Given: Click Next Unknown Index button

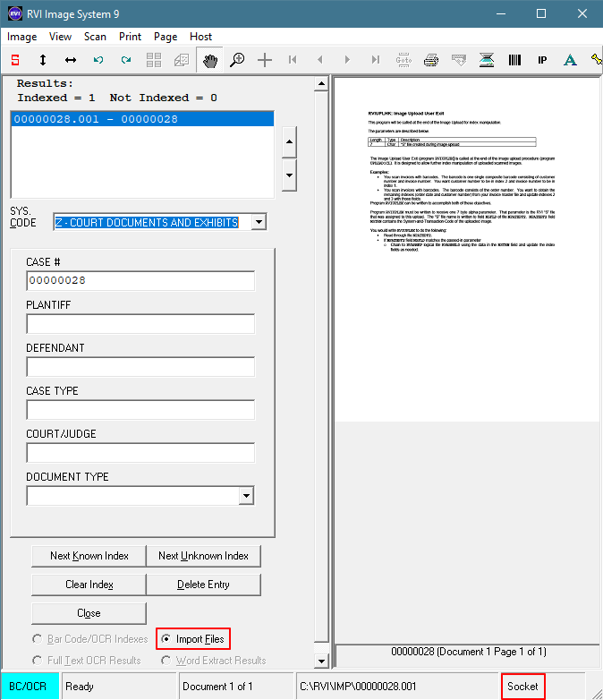Looking at the screenshot, I should point(203,556).
